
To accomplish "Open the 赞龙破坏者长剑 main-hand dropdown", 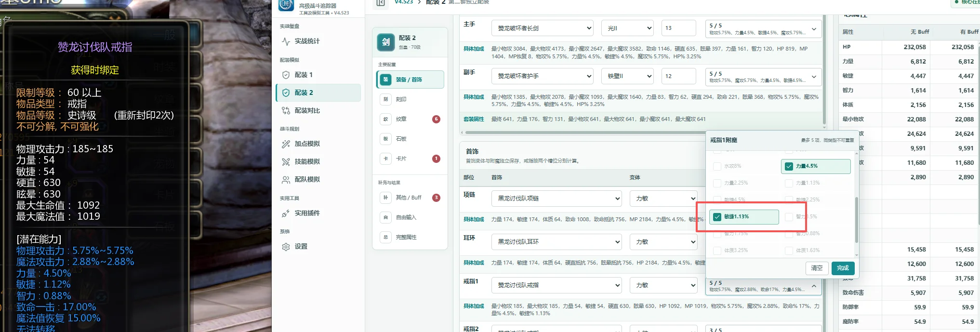I will [543, 28].
